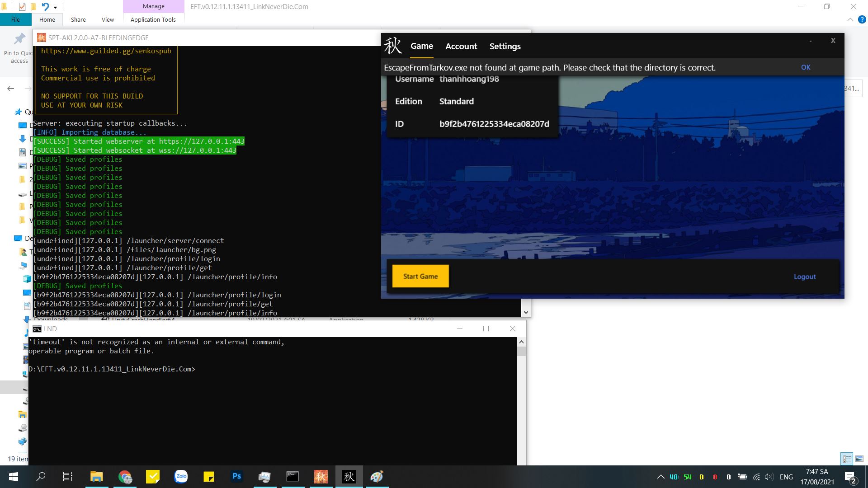This screenshot has width=868, height=488.
Task: Click the Game tab in SPT launcher
Action: point(422,46)
